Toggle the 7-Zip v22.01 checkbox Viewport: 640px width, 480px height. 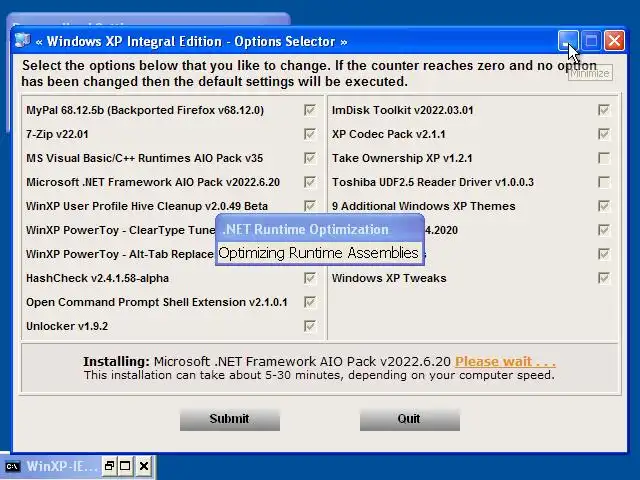click(x=310, y=134)
